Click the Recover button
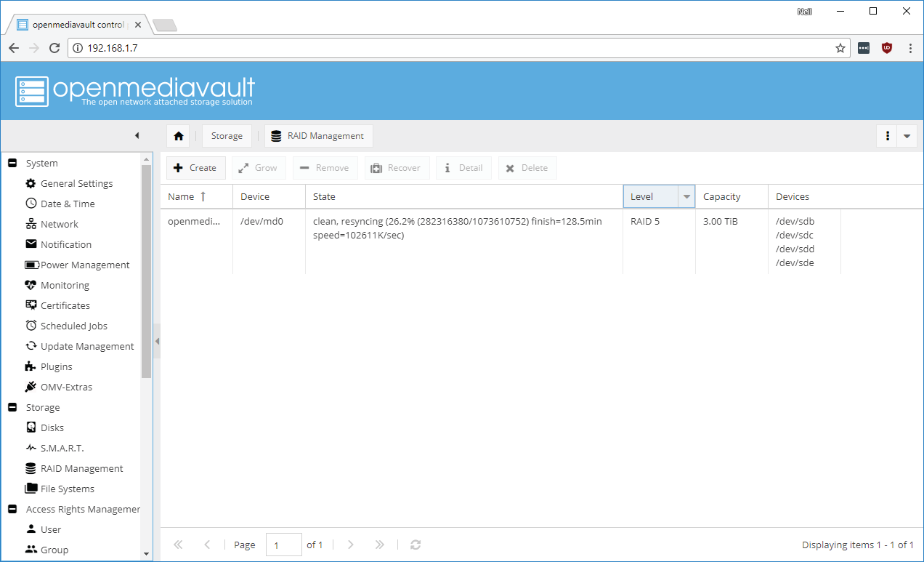The image size is (924, 562). [x=397, y=168]
